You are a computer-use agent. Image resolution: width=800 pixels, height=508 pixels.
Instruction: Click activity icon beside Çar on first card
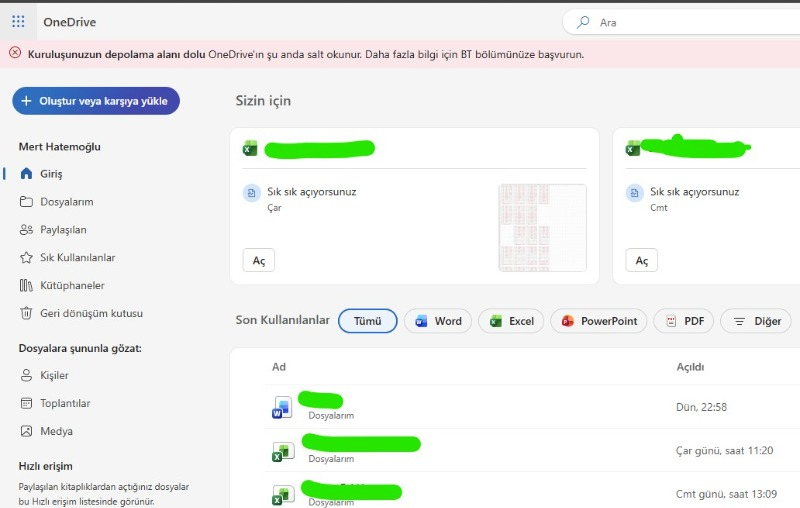tap(252, 193)
